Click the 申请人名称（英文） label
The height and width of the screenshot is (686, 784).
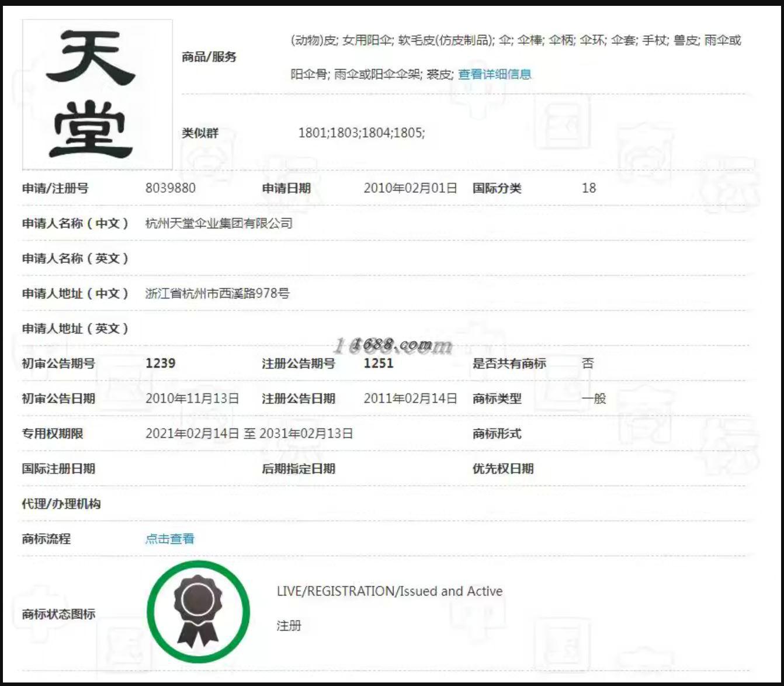pos(75,258)
